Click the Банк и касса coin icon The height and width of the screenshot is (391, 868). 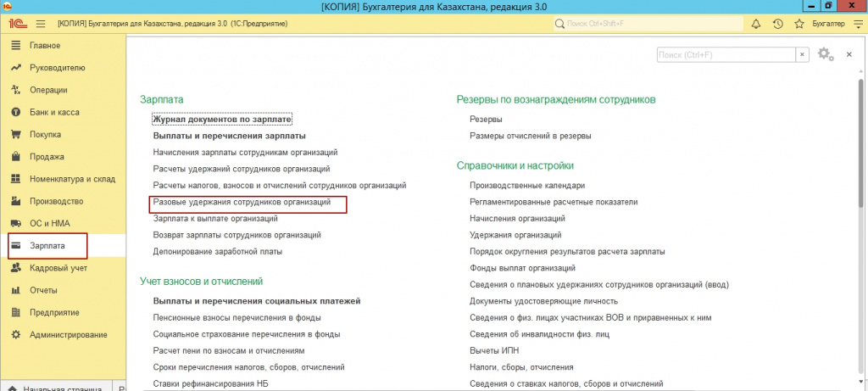click(16, 112)
